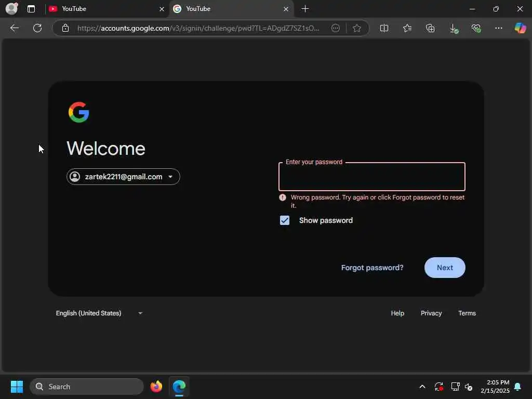The image size is (532, 399).
Task: Click the address bar circular dots icon
Action: pyautogui.click(x=335, y=28)
